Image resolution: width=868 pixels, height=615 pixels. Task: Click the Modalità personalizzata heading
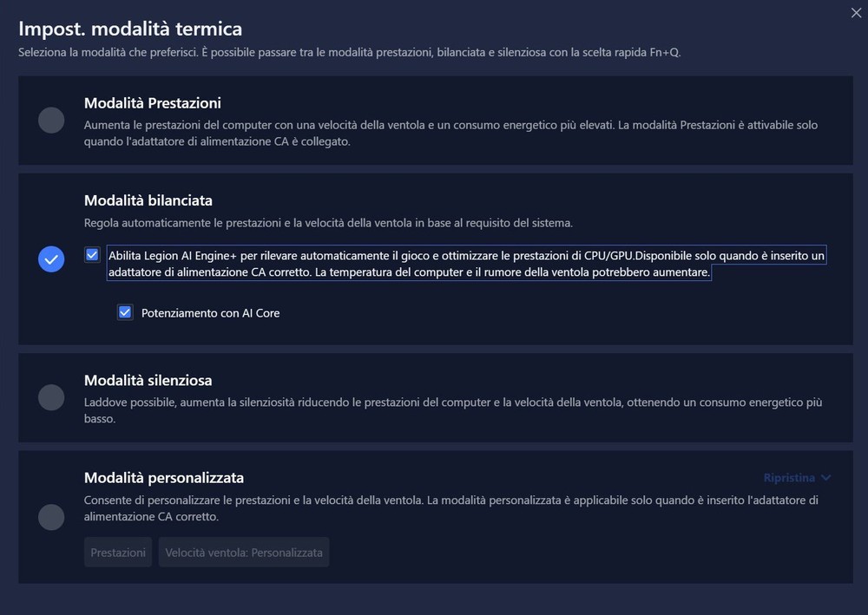pyautogui.click(x=164, y=478)
